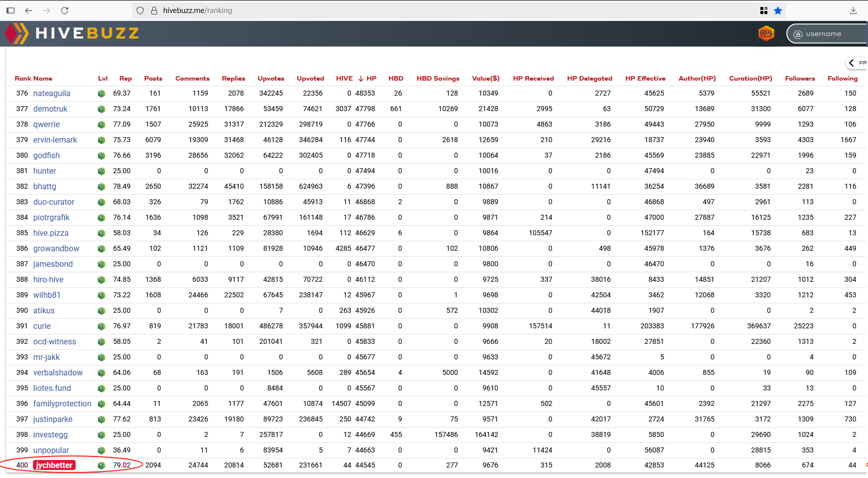
Task: Sort table by Rep column header
Action: point(126,79)
